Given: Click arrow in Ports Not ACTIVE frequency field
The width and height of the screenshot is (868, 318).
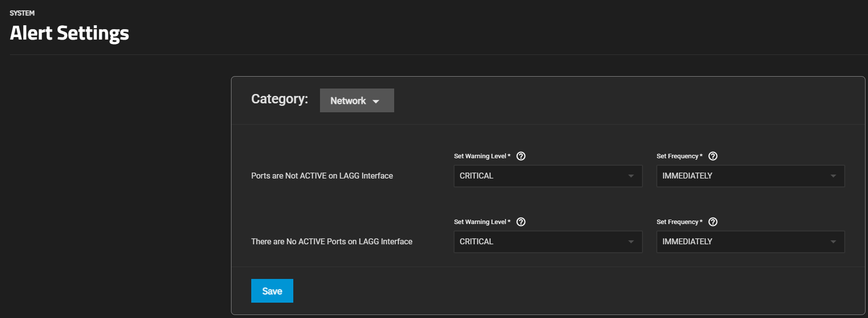Looking at the screenshot, I should [x=833, y=176].
